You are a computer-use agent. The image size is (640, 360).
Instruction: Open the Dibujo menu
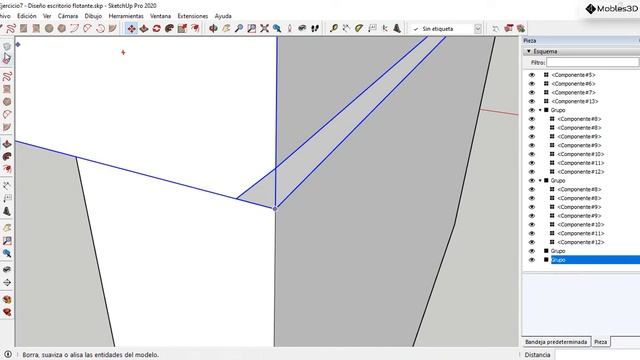[93, 16]
